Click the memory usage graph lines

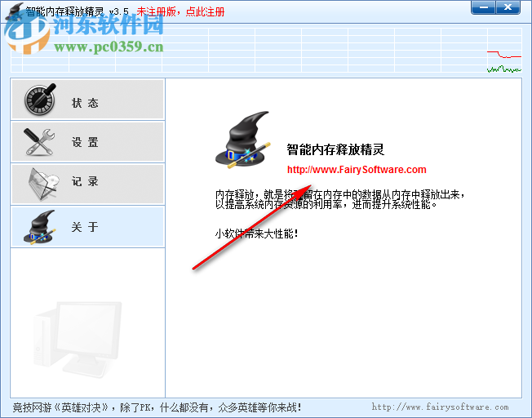[504, 61]
